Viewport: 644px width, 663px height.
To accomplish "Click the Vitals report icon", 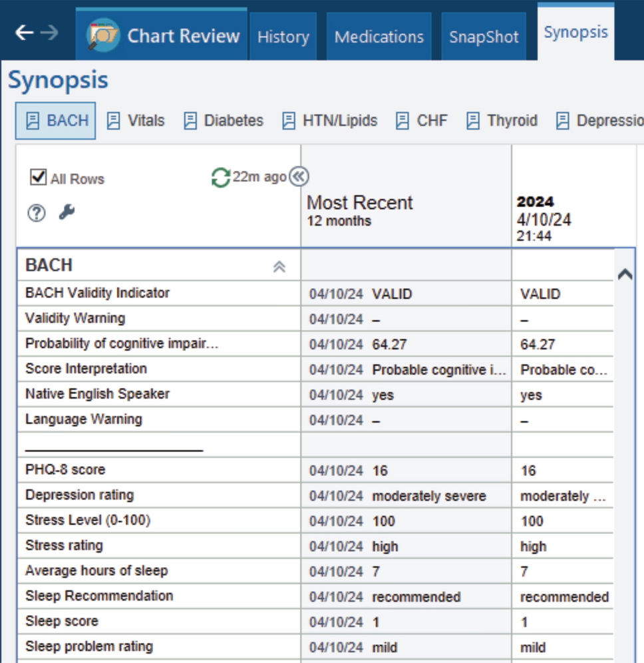I will 114,121.
